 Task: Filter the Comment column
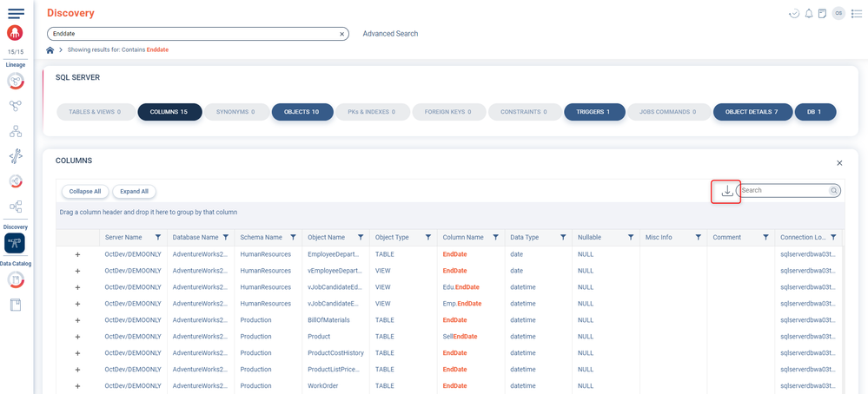pyautogui.click(x=765, y=237)
